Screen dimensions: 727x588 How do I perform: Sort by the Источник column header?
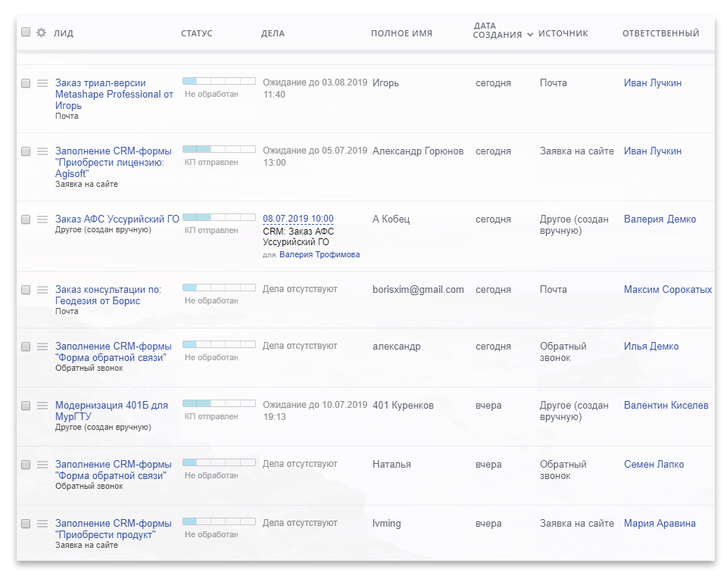(563, 33)
